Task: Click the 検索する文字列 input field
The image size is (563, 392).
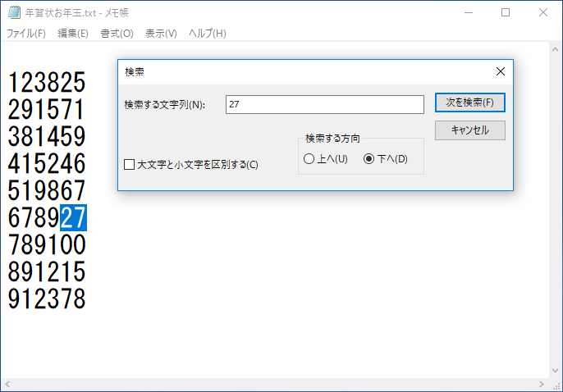Action: [324, 105]
